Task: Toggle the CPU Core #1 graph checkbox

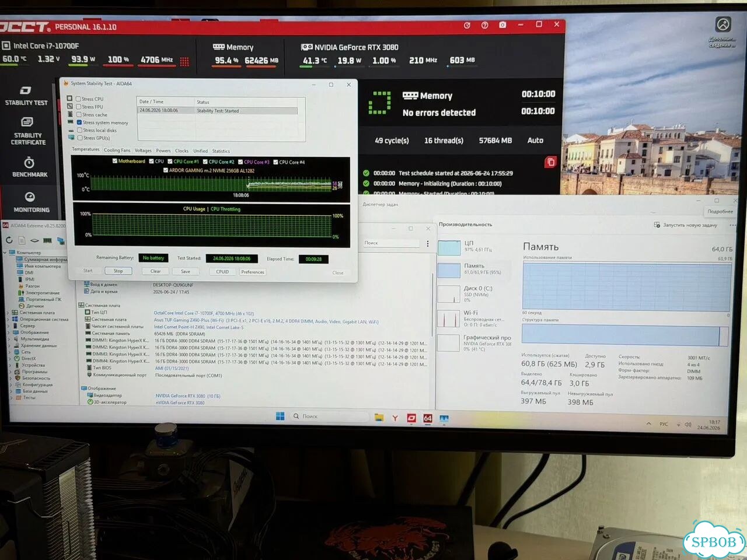Action: tap(170, 162)
